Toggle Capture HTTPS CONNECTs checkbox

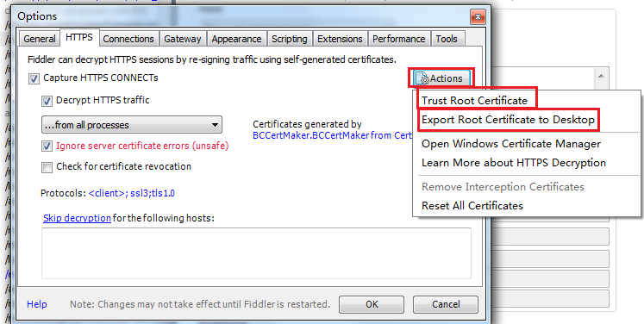click(34, 78)
